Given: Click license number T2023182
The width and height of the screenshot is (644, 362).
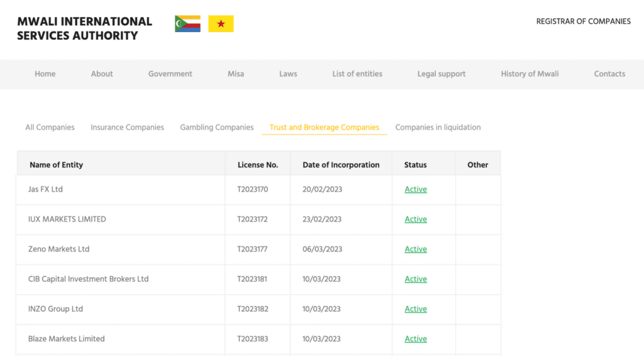Looking at the screenshot, I should point(253,309).
